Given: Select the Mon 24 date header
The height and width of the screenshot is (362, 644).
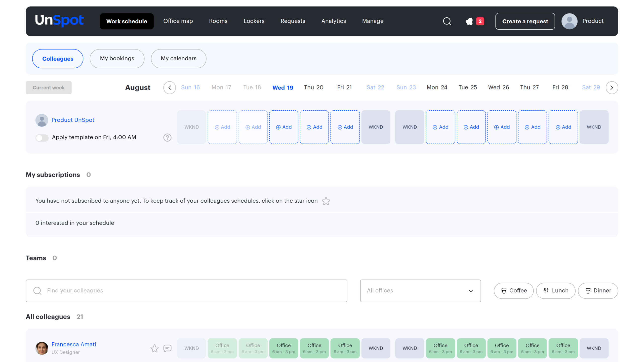Looking at the screenshot, I should click(437, 87).
